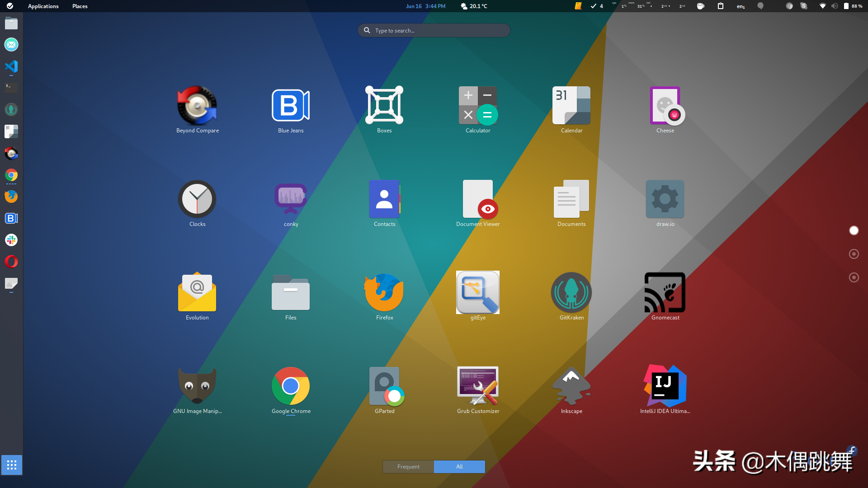
Task: Click the date and time in the top bar
Action: coord(425,6)
